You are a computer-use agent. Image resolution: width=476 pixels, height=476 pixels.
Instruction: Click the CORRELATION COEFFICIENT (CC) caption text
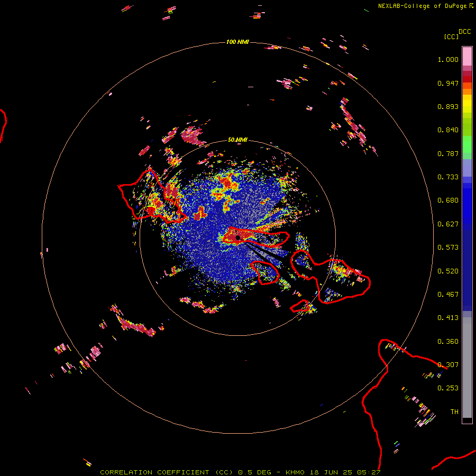[167, 472]
